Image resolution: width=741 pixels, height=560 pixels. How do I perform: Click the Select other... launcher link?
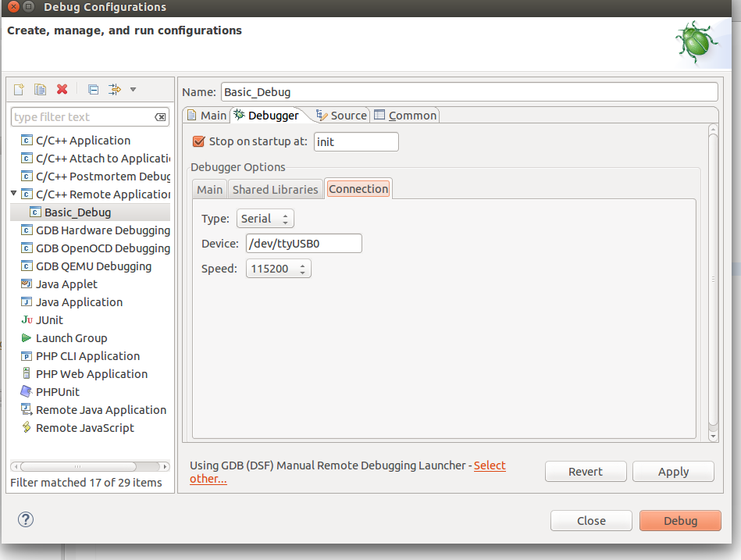click(490, 465)
